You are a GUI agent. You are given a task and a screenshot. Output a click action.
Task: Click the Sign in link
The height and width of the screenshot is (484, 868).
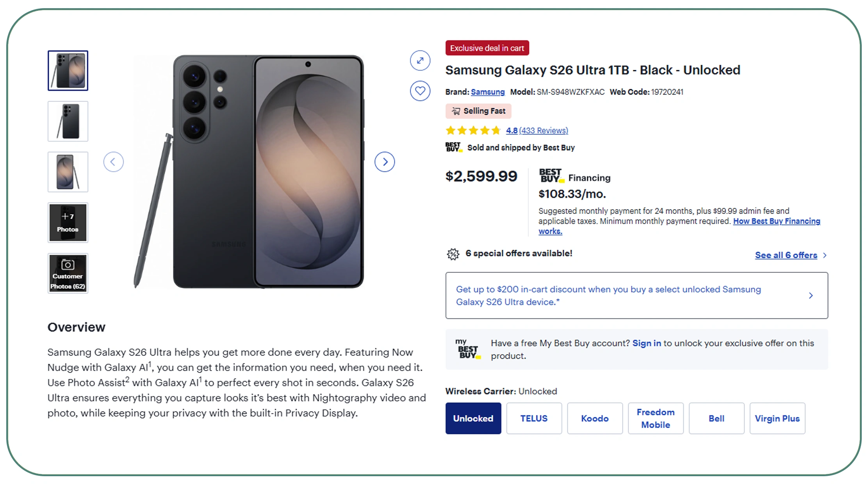click(x=647, y=343)
